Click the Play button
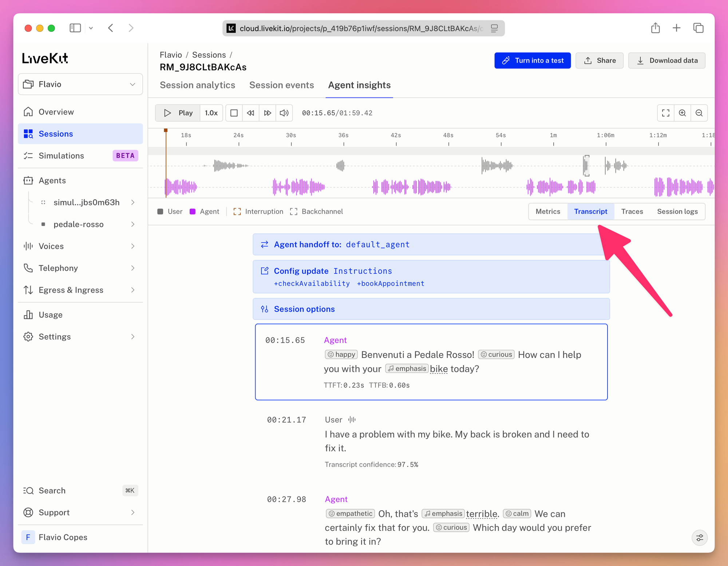Screen dimensions: 728x566 (178, 113)
